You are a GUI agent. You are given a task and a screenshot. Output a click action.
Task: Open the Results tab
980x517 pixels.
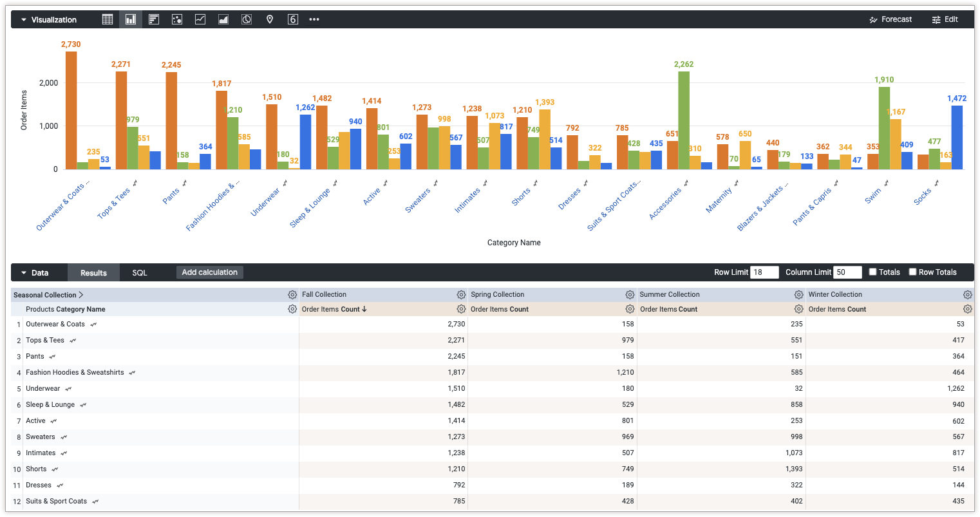[93, 272]
